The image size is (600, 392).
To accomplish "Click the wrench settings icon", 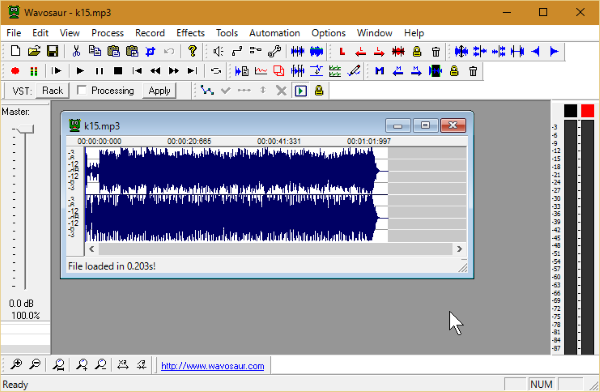I will pyautogui.click(x=274, y=51).
